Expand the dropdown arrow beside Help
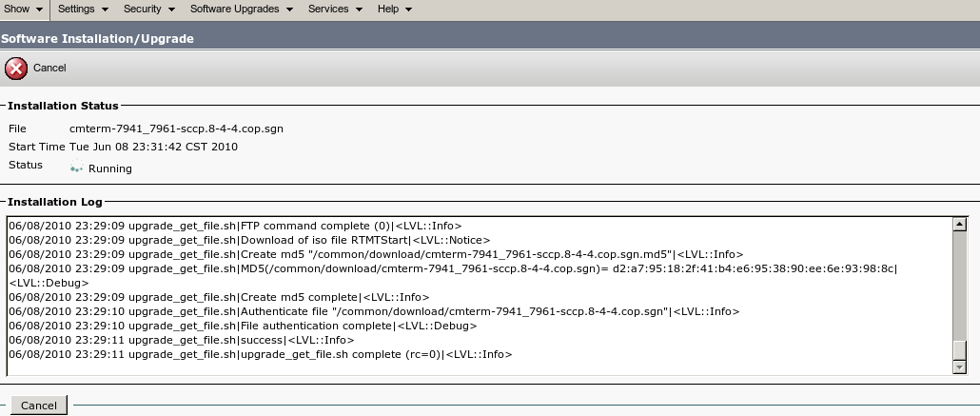This screenshot has width=980, height=416. coord(409,10)
